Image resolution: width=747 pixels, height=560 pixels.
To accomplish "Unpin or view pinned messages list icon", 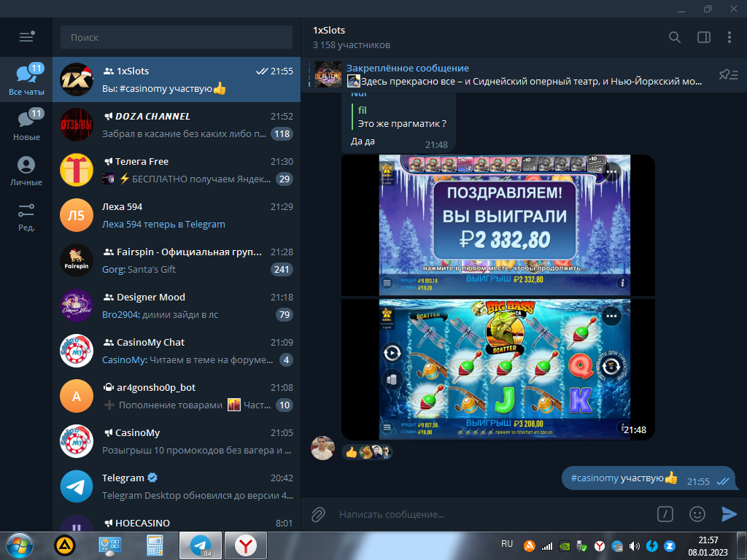I will click(x=727, y=74).
